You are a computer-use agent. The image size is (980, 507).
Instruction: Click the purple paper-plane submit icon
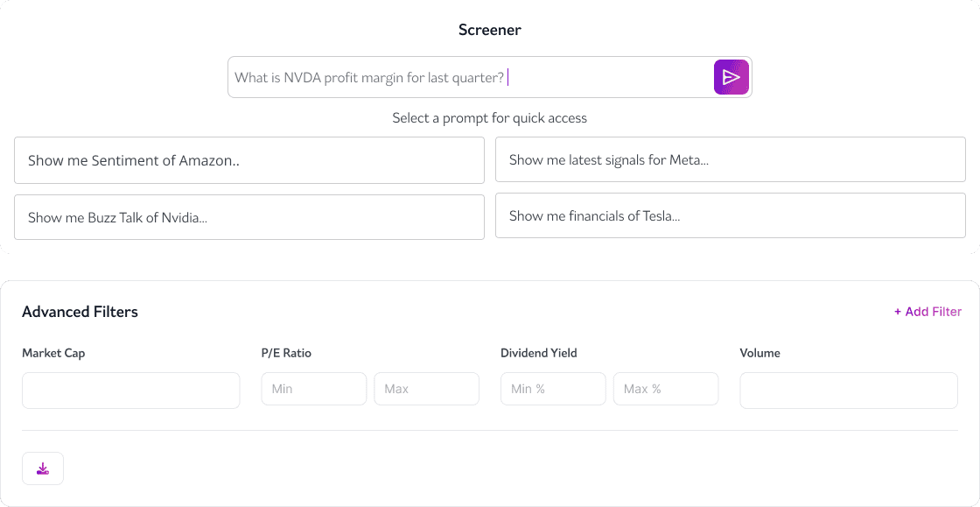point(731,77)
